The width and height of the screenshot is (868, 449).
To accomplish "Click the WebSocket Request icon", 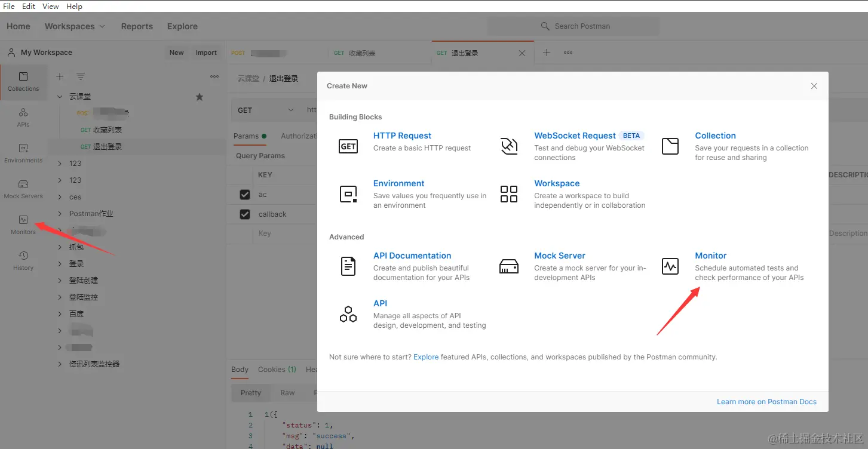I will [509, 146].
